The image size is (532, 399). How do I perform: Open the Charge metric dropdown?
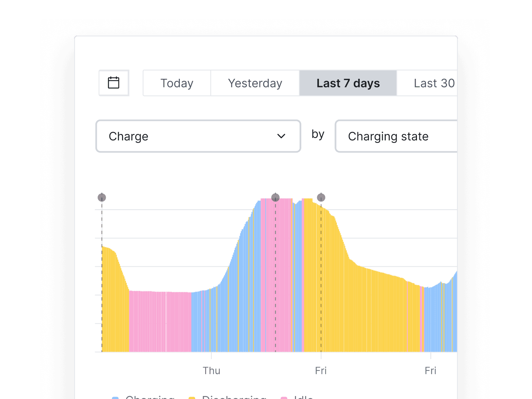click(198, 136)
